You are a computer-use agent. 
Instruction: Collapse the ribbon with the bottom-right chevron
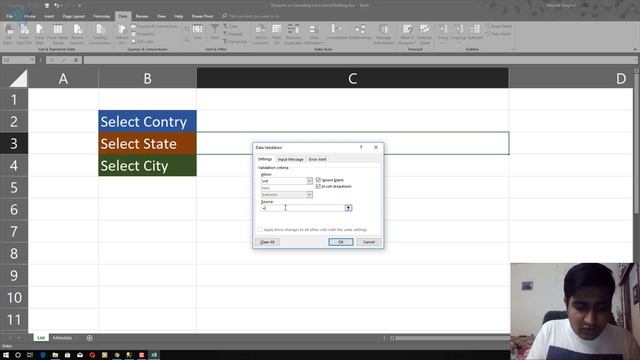(635, 49)
